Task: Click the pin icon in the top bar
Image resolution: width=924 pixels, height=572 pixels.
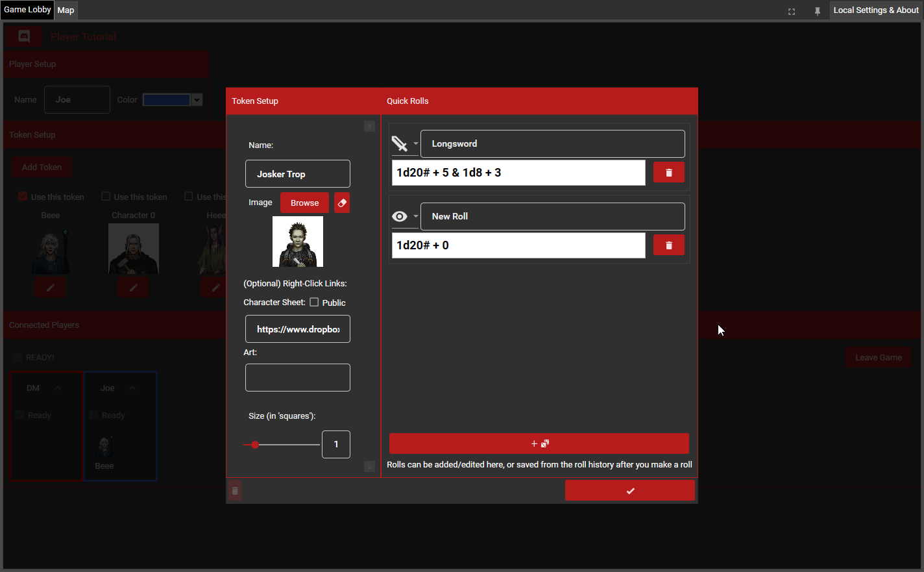Action: tap(818, 11)
